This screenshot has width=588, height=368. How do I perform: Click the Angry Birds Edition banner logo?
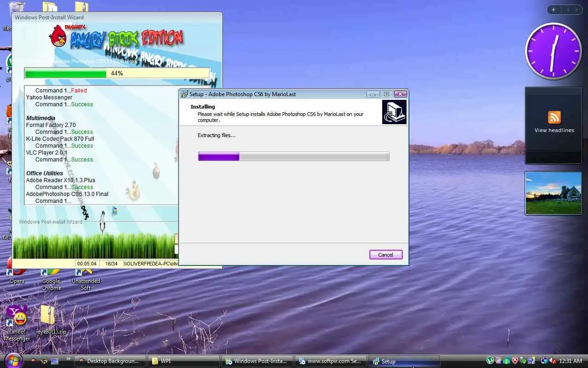pyautogui.click(x=117, y=38)
